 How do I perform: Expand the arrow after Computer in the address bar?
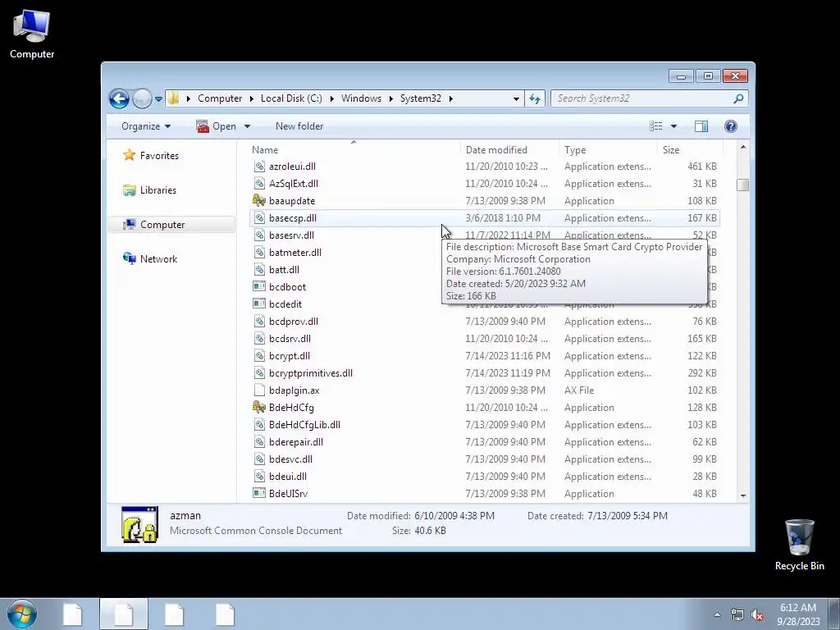[x=251, y=98]
